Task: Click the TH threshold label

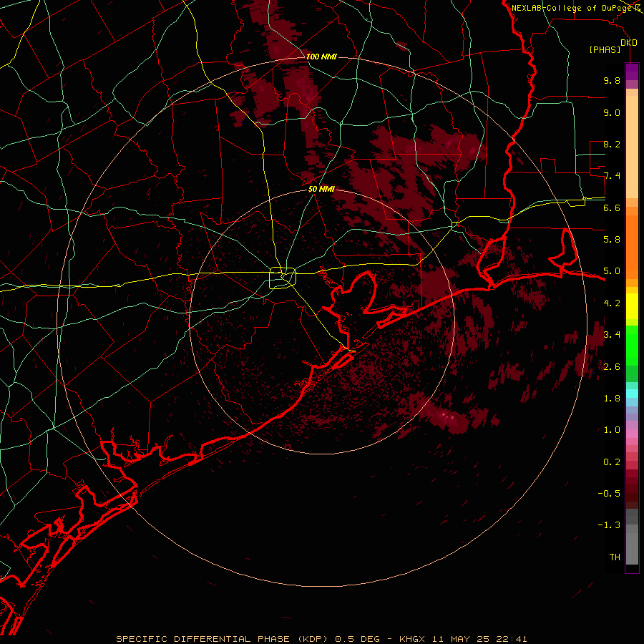Action: tap(615, 557)
